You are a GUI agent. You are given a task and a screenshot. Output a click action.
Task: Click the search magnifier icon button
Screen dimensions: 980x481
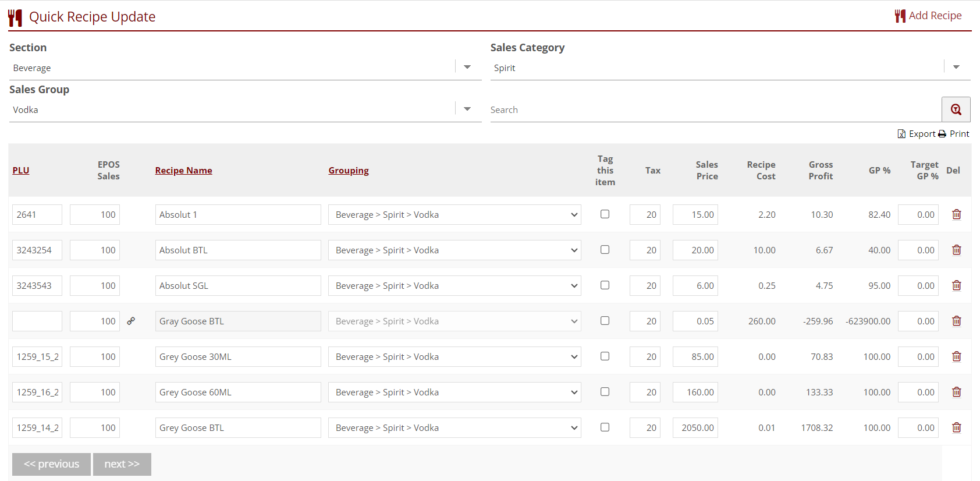pos(956,109)
